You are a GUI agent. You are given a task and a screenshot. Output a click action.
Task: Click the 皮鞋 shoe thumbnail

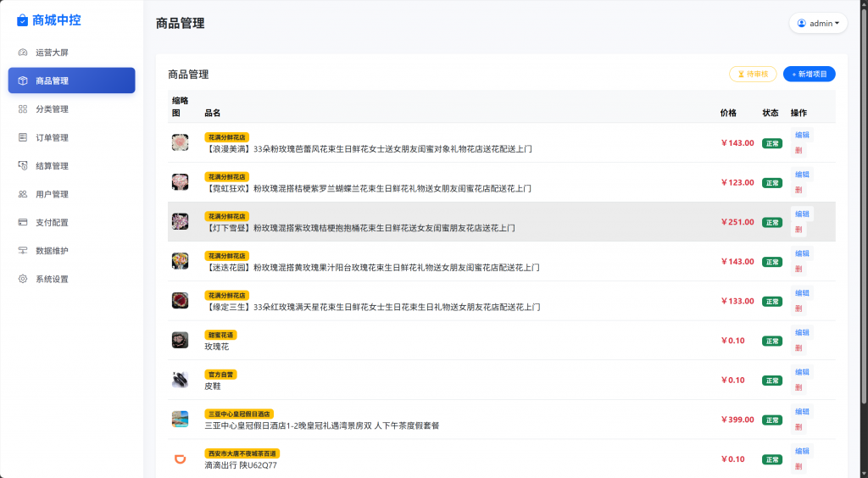[x=180, y=380]
